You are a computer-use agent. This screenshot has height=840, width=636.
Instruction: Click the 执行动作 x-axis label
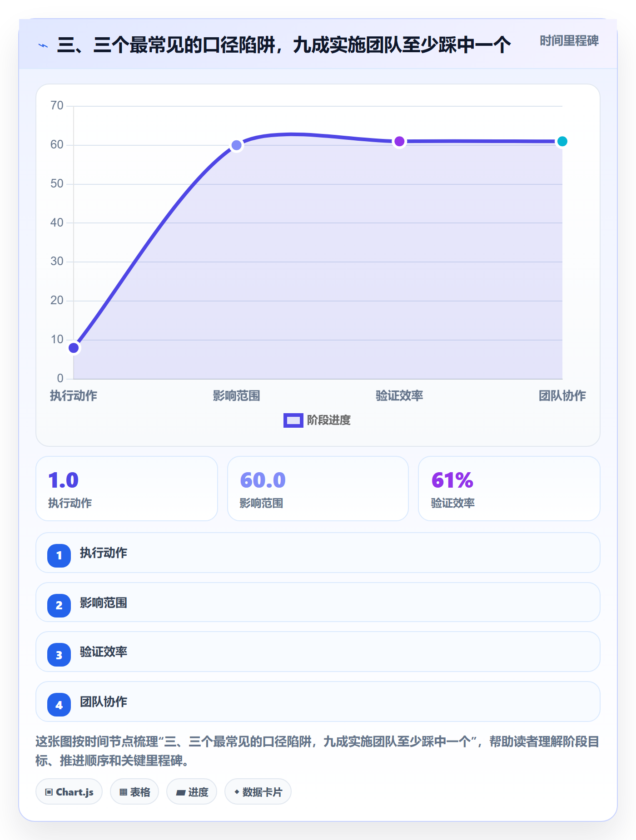tap(74, 395)
